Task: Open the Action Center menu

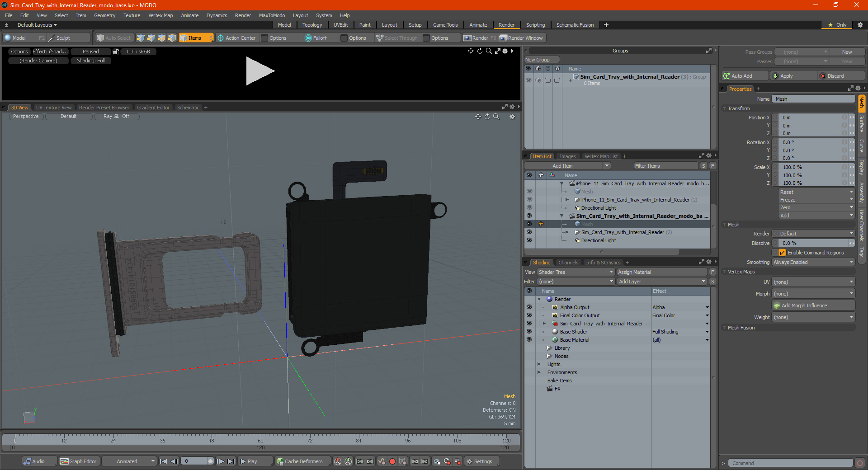Action: click(236, 38)
